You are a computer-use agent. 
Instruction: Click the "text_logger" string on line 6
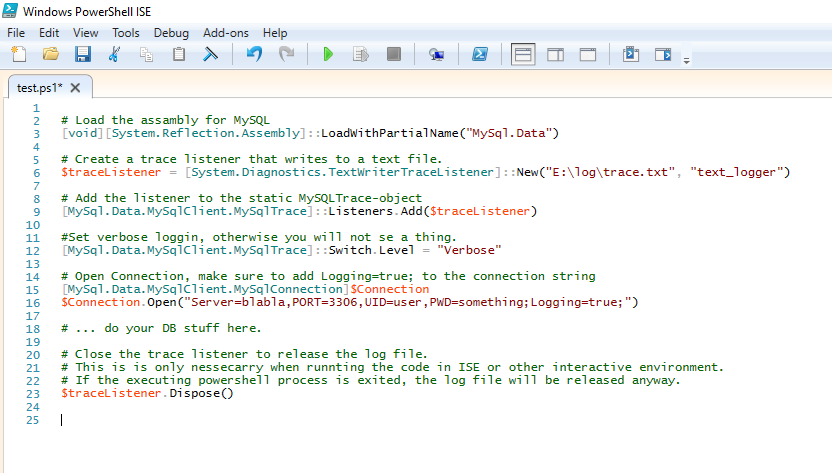tap(736, 172)
